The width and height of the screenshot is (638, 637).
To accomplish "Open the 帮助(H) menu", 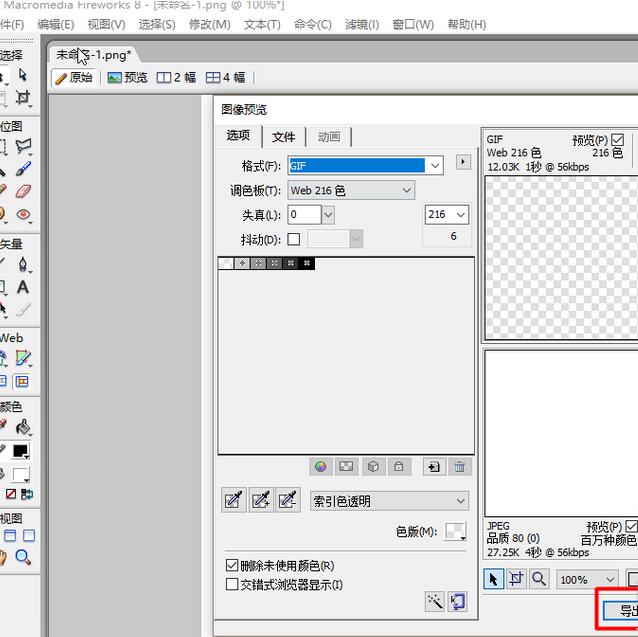I will tap(467, 24).
